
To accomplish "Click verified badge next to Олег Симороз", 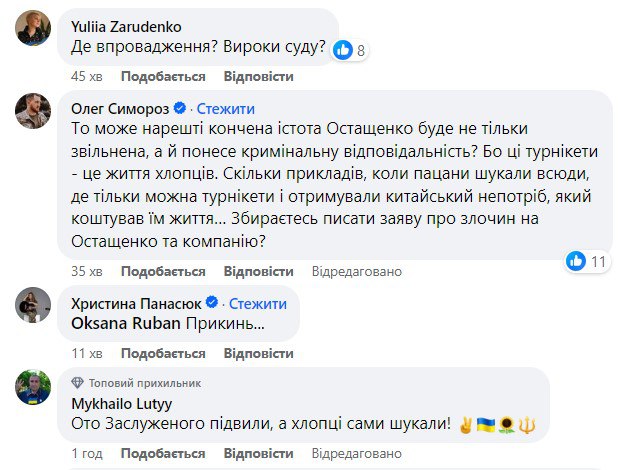I will (x=181, y=109).
